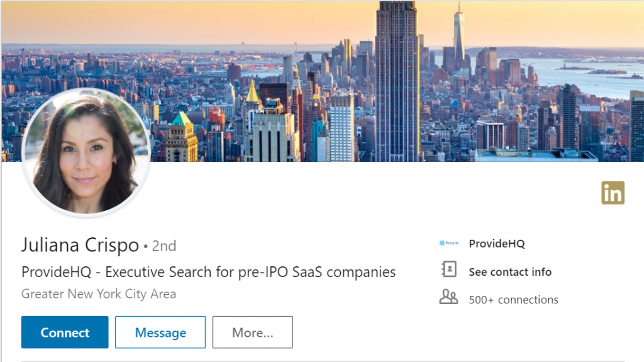Send a message using the Message button
The width and height of the screenshot is (644, 362).
coord(160,332)
